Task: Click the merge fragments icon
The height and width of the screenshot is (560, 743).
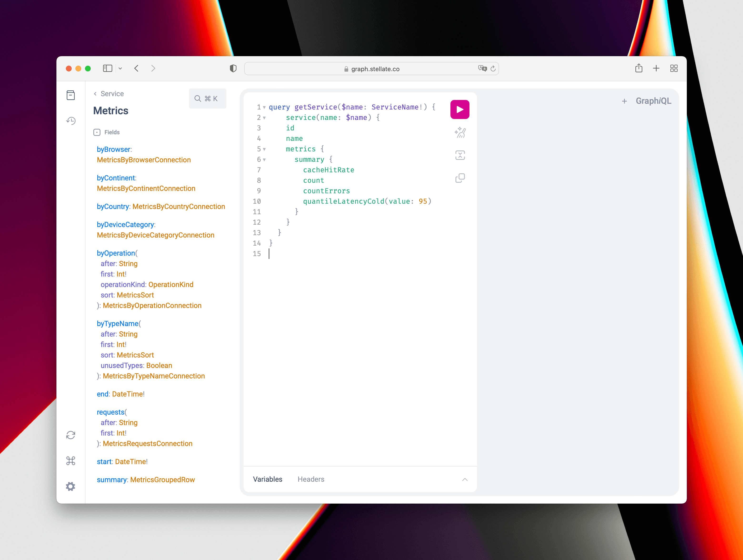Action: pyautogui.click(x=460, y=155)
